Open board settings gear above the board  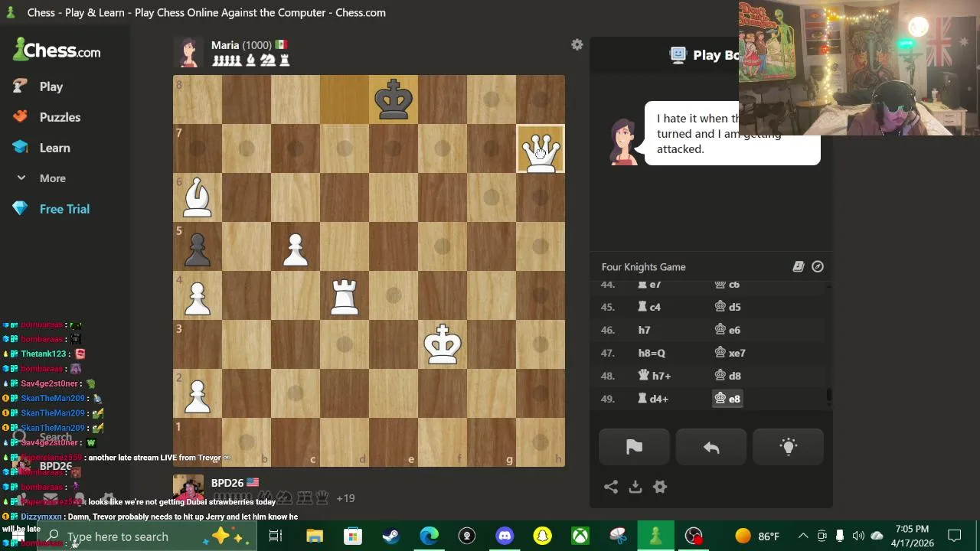click(577, 45)
